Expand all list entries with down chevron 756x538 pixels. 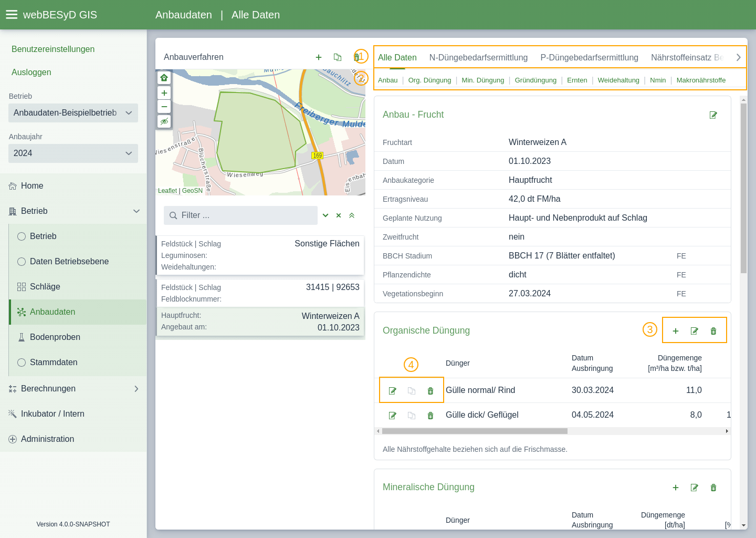[325, 215]
